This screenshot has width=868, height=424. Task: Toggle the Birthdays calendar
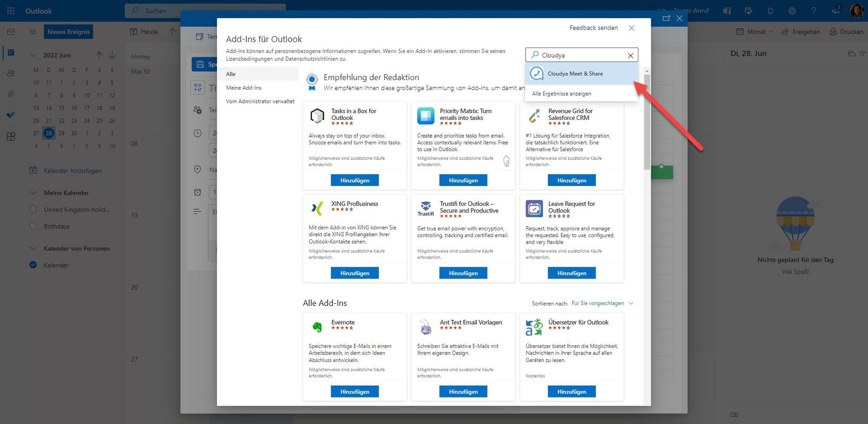coord(33,226)
